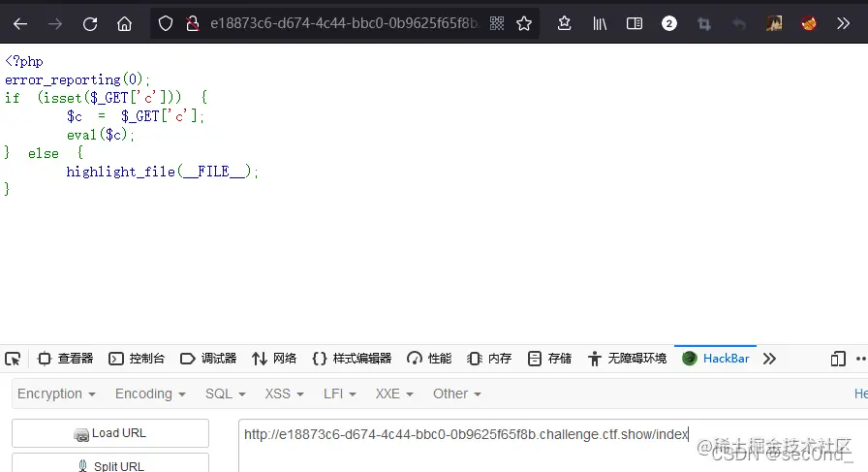This screenshot has width=868, height=472.
Task: Expand the XSS dropdown
Action: click(284, 393)
